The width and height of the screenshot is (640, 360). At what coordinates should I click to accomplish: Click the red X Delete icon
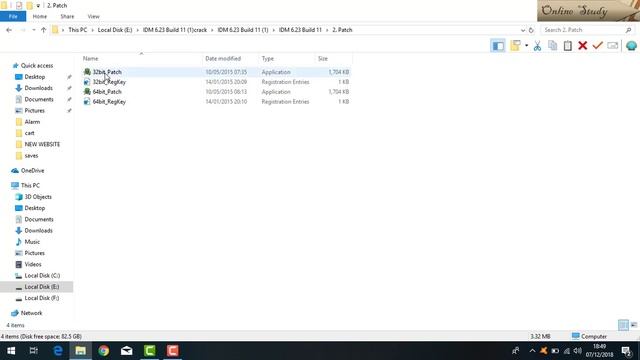click(582, 46)
